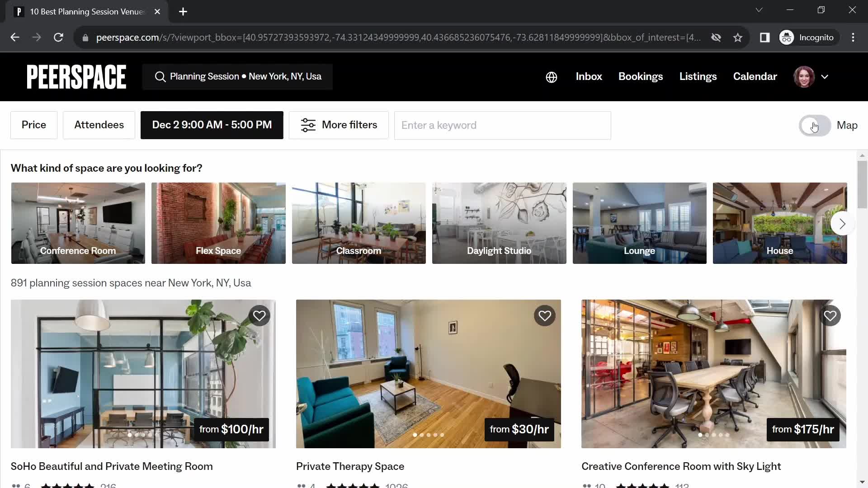Favorite the SoHo Meeting Room listing
Screen dimensions: 868x488
(x=259, y=316)
